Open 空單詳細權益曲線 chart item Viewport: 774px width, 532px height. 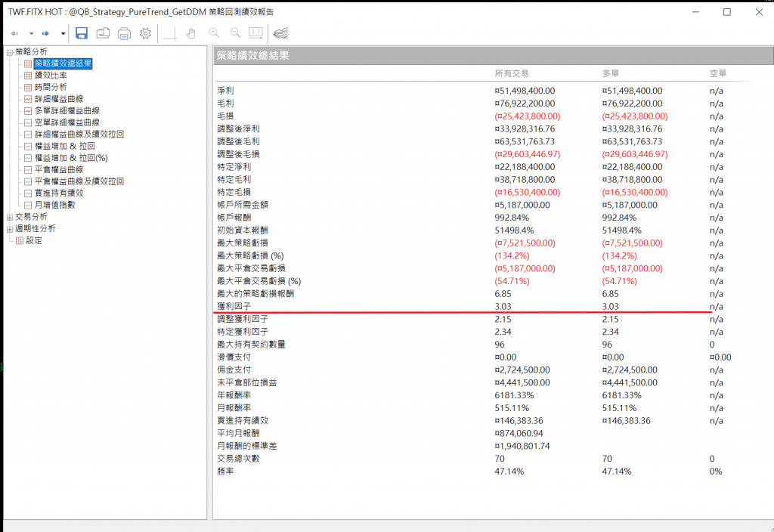(67, 122)
